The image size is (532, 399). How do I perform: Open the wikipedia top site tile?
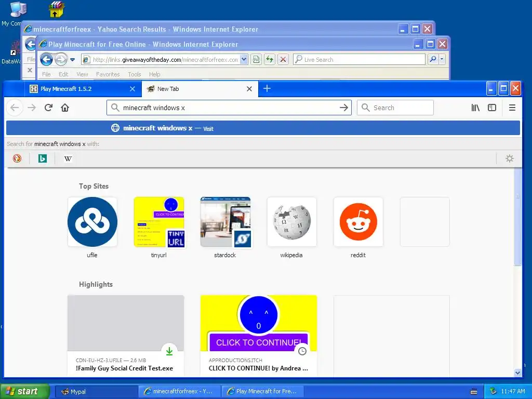(x=292, y=222)
